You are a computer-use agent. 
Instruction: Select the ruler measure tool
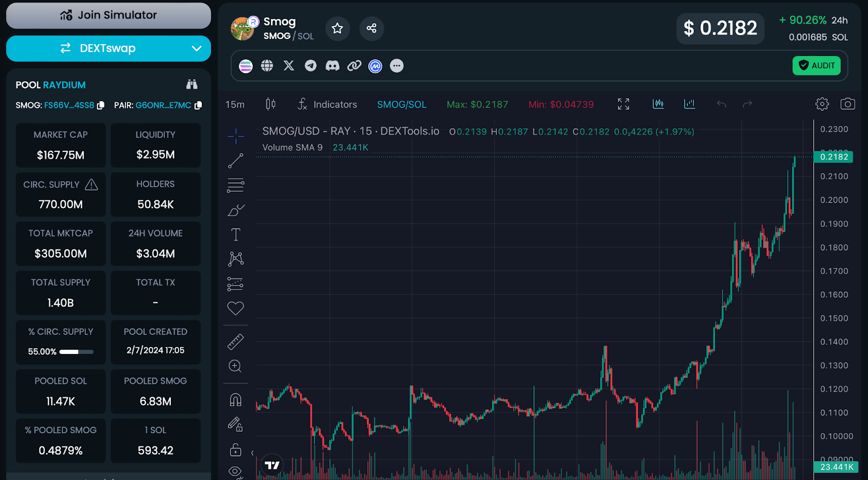235,342
